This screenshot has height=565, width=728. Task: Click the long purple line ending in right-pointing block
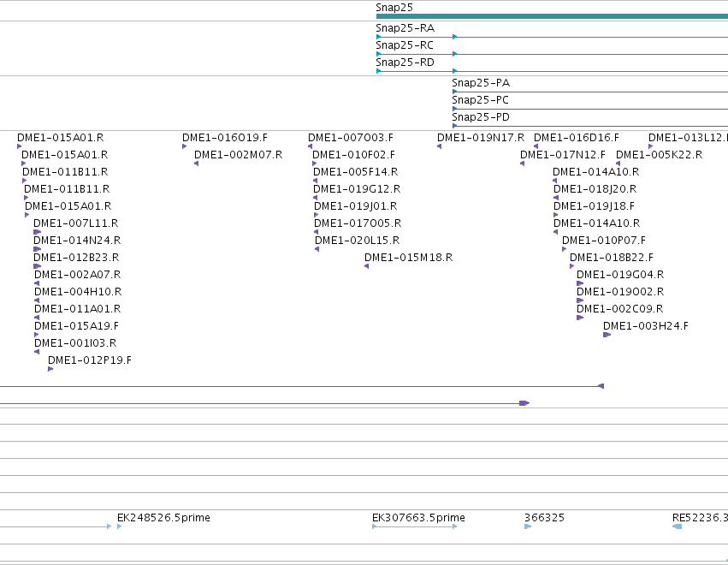coord(264,403)
